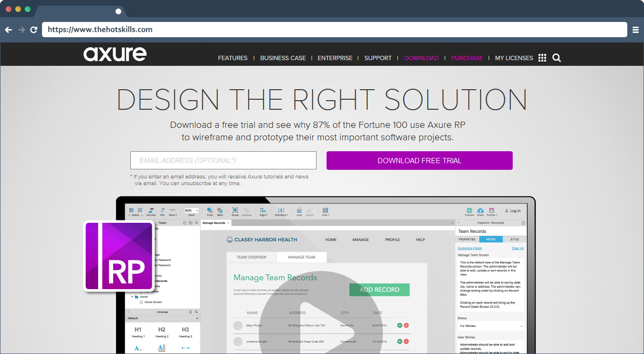Click the Preview icon

click(x=469, y=212)
